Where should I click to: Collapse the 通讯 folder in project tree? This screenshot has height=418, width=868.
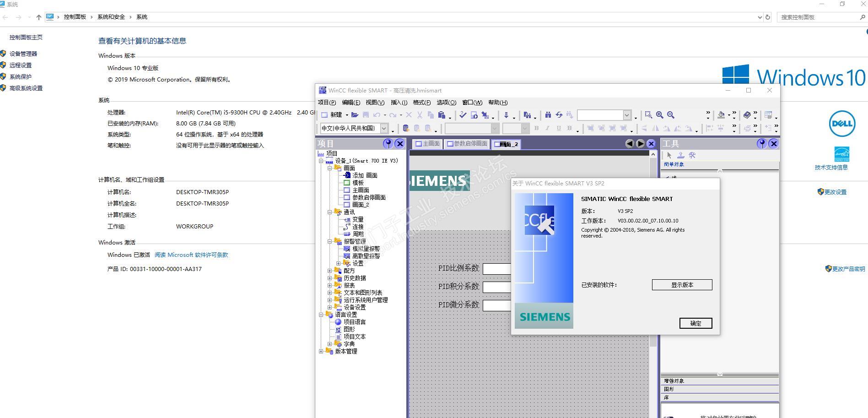pyautogui.click(x=330, y=212)
